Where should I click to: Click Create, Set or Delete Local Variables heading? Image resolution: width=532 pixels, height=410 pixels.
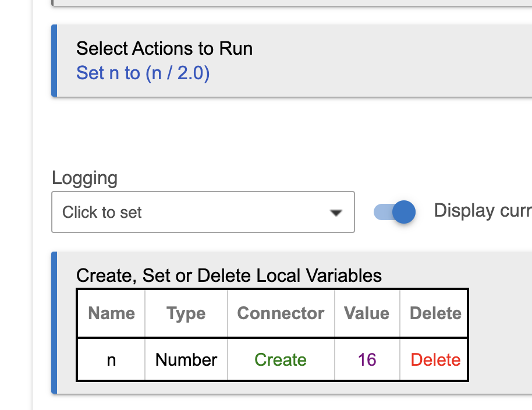(x=229, y=275)
